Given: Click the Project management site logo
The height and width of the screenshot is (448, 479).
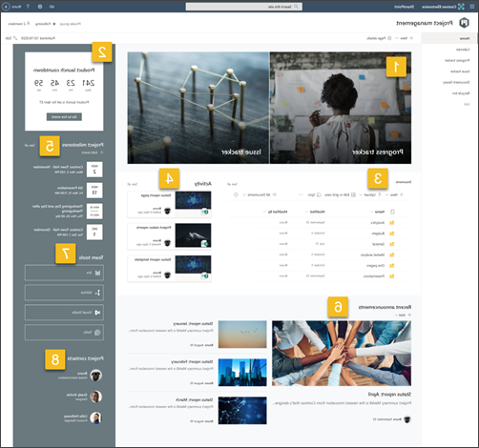Looking at the screenshot, I should click(465, 23).
